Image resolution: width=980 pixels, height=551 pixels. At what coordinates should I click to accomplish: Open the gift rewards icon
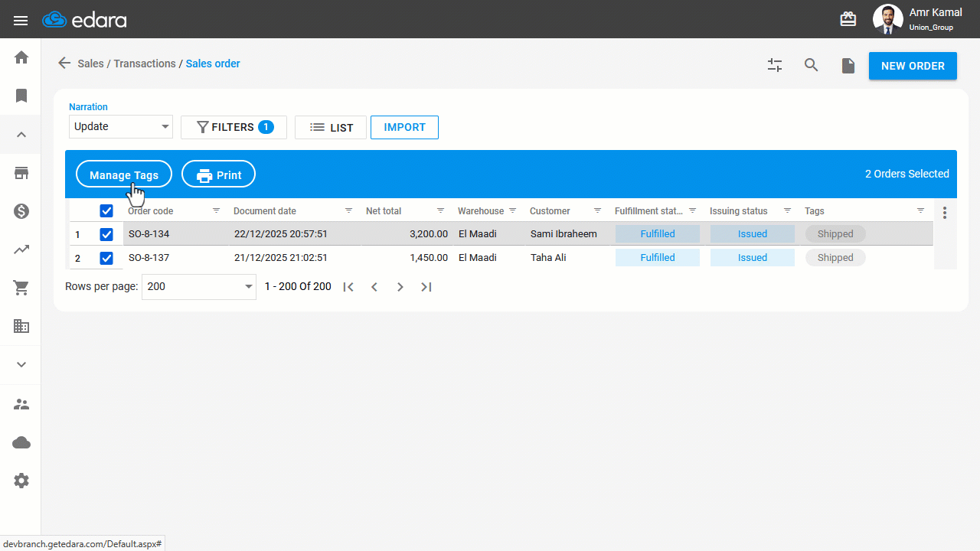point(848,19)
